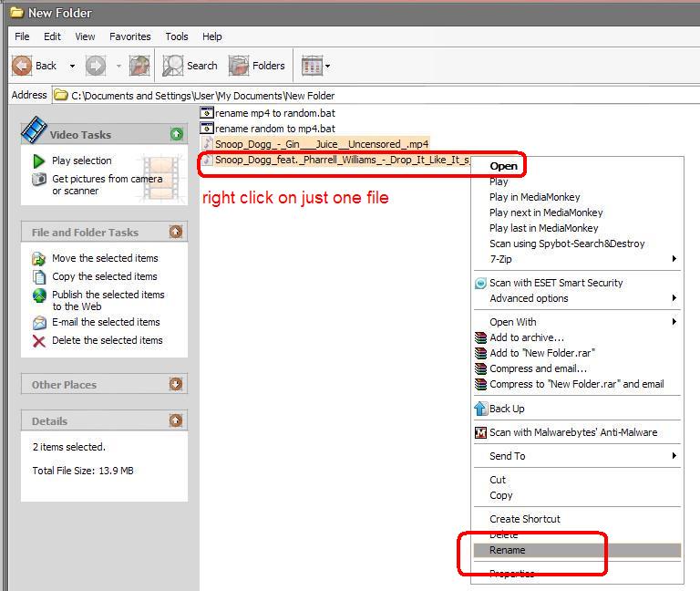Expand the Other Places panel
Viewport: 700px width, 591px height.
click(x=176, y=384)
